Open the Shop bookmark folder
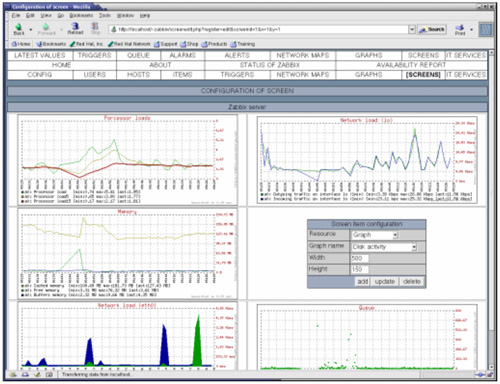The image size is (500, 384). pos(189,44)
